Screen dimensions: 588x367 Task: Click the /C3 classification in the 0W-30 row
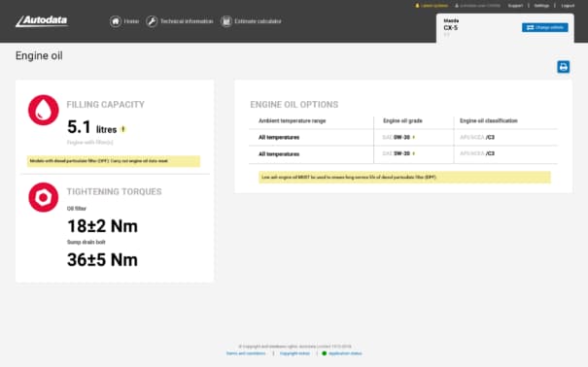pos(490,138)
